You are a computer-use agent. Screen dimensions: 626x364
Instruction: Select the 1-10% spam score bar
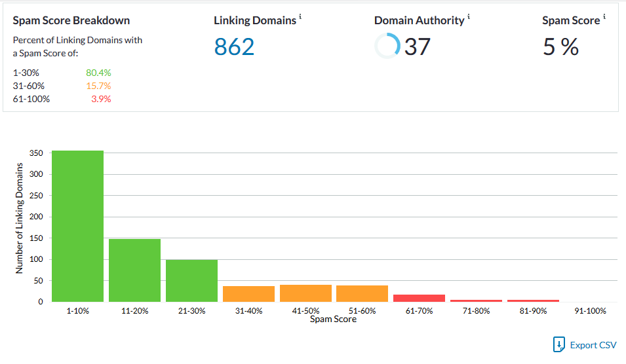[78, 226]
